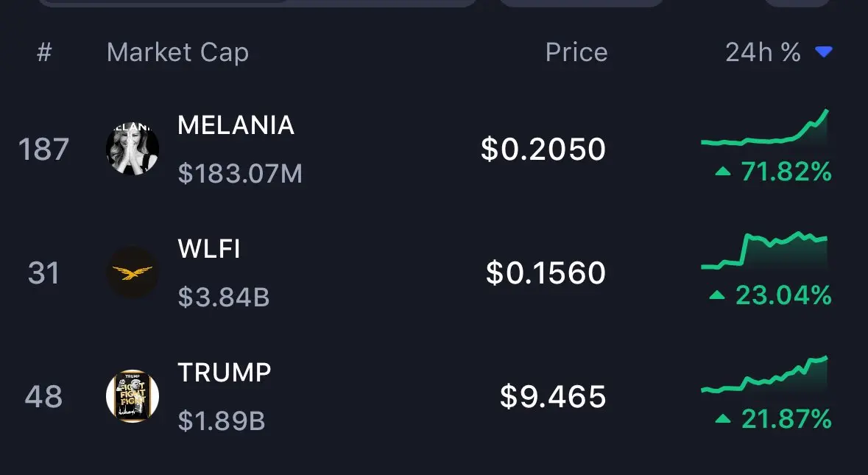Click the green up triangle beside 21.87%
The image size is (868, 475).
(723, 420)
